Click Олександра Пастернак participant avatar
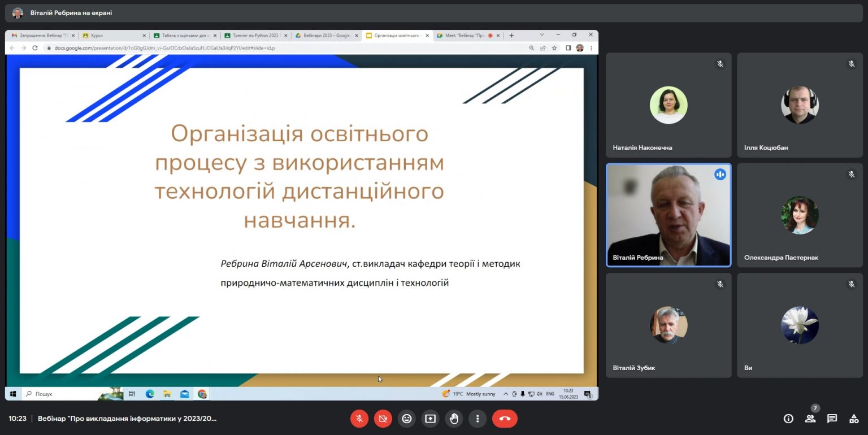The image size is (868, 435). [800, 215]
